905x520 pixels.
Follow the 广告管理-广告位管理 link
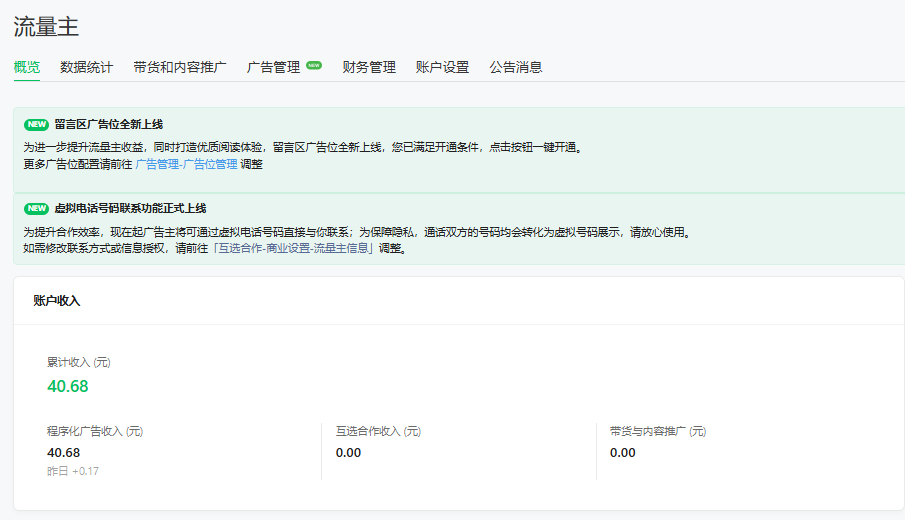186,164
